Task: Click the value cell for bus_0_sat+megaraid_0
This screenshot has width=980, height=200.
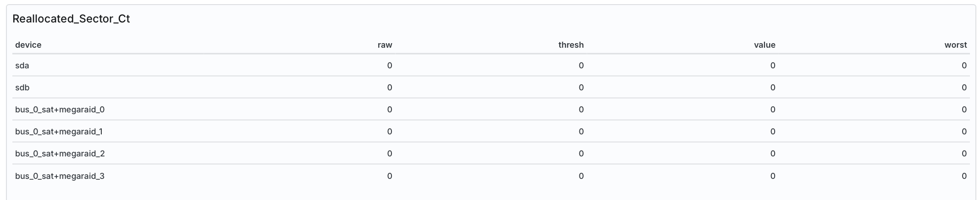Action: [x=773, y=110]
